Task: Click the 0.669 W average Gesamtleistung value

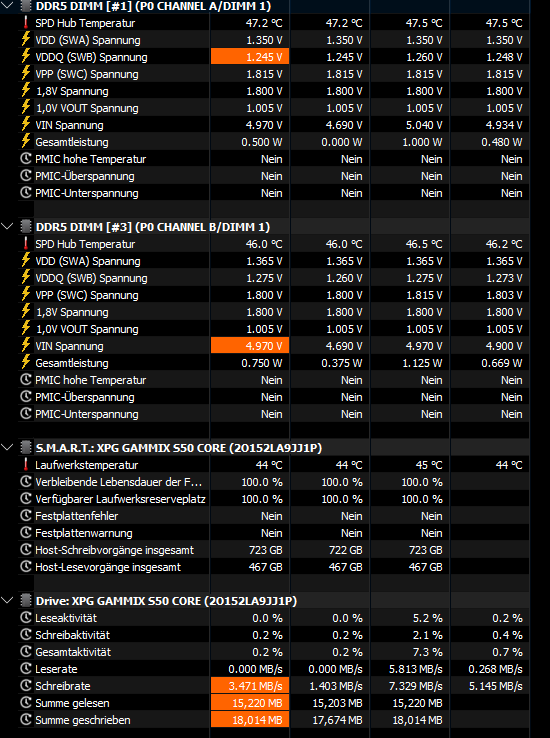Action: 502,363
